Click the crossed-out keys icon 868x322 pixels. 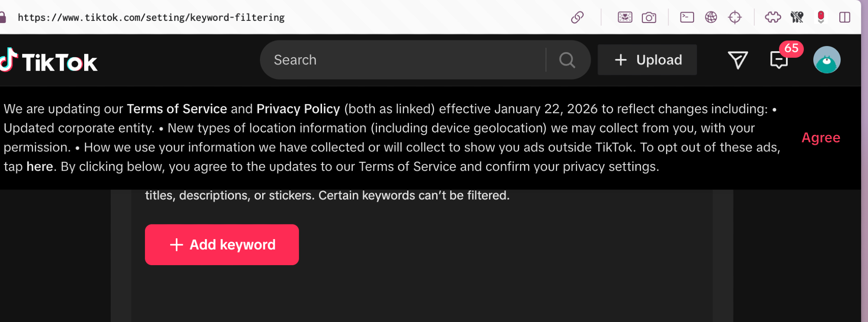tap(797, 17)
